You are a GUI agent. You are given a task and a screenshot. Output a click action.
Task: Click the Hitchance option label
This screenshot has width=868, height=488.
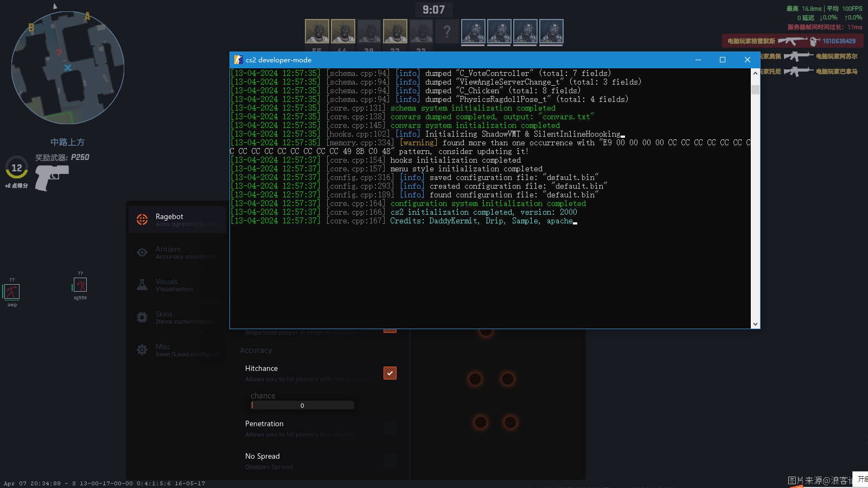pyautogui.click(x=261, y=368)
